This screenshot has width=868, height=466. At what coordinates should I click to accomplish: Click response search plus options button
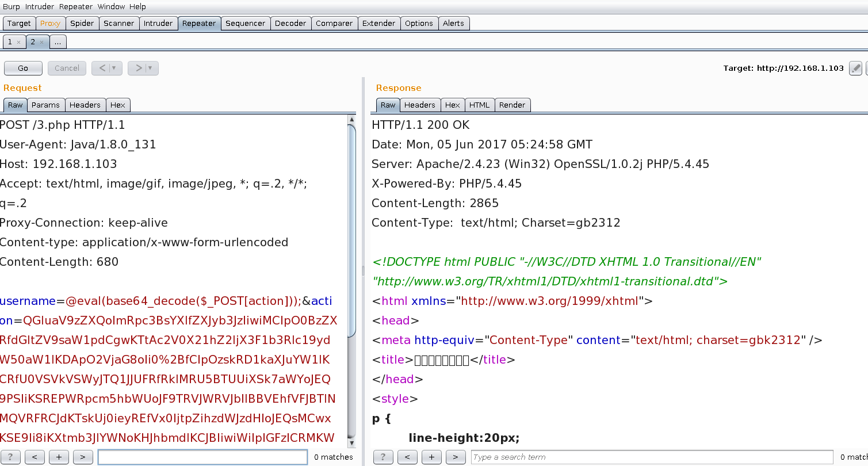click(x=431, y=457)
